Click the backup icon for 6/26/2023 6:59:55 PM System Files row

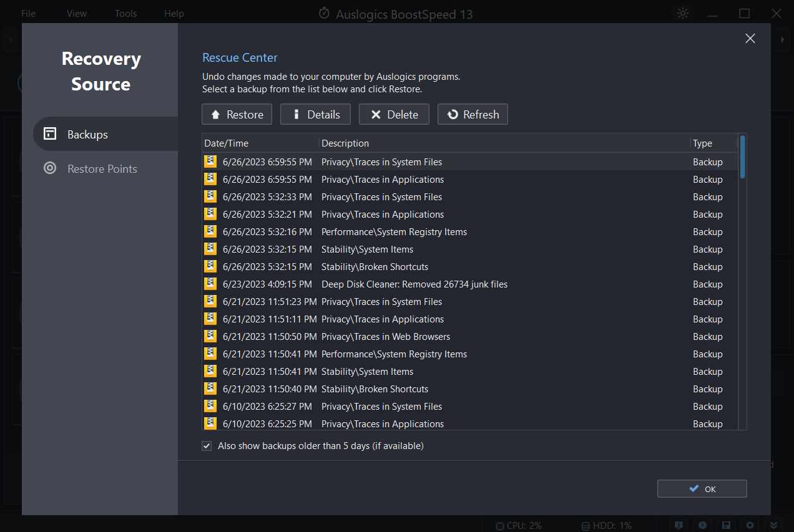click(x=210, y=162)
